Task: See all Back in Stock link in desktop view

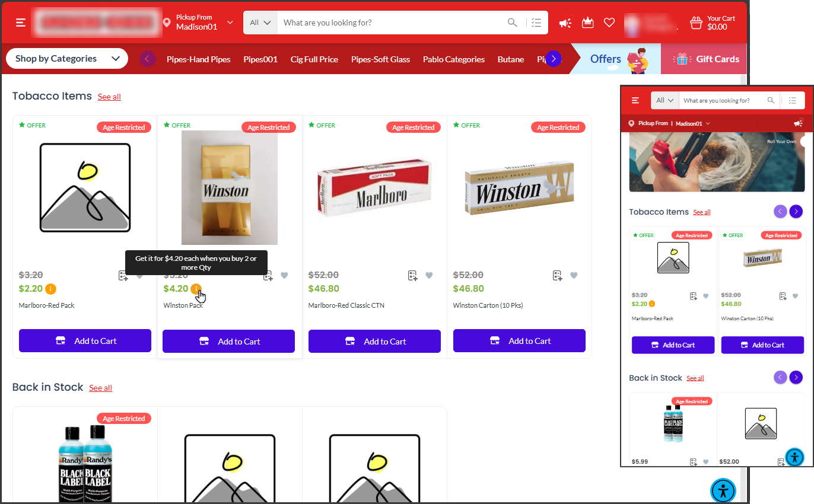Action: pos(100,388)
